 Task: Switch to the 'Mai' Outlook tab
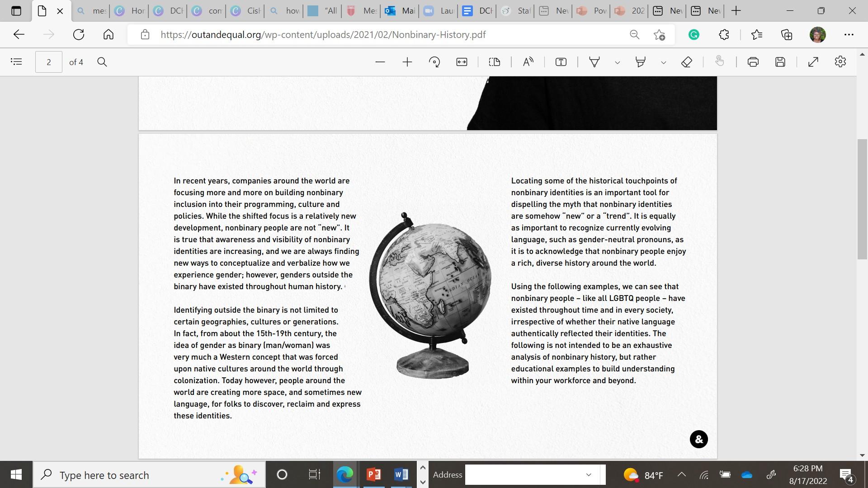point(400,11)
